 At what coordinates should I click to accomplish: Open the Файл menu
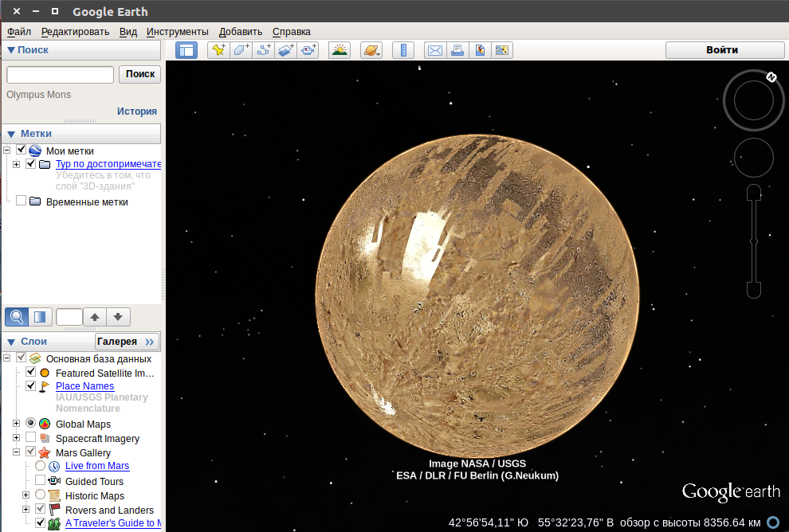(x=19, y=32)
